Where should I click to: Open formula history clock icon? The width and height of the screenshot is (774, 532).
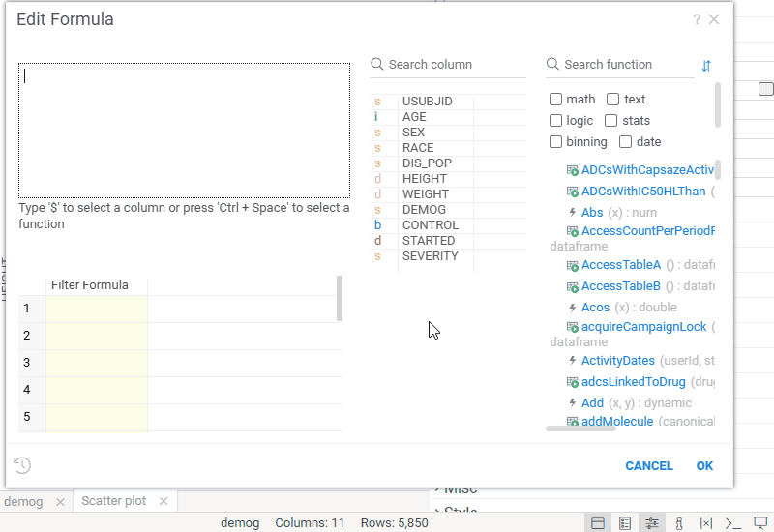22,465
